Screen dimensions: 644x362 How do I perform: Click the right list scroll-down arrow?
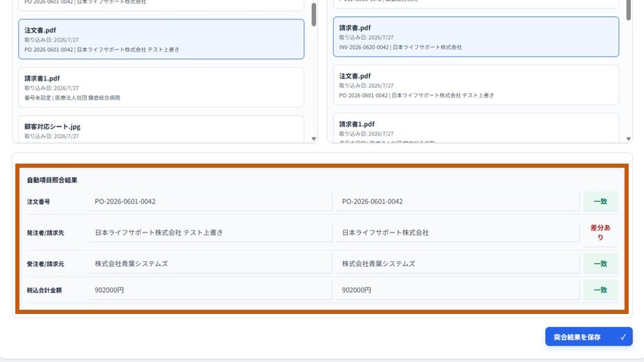[x=629, y=139]
